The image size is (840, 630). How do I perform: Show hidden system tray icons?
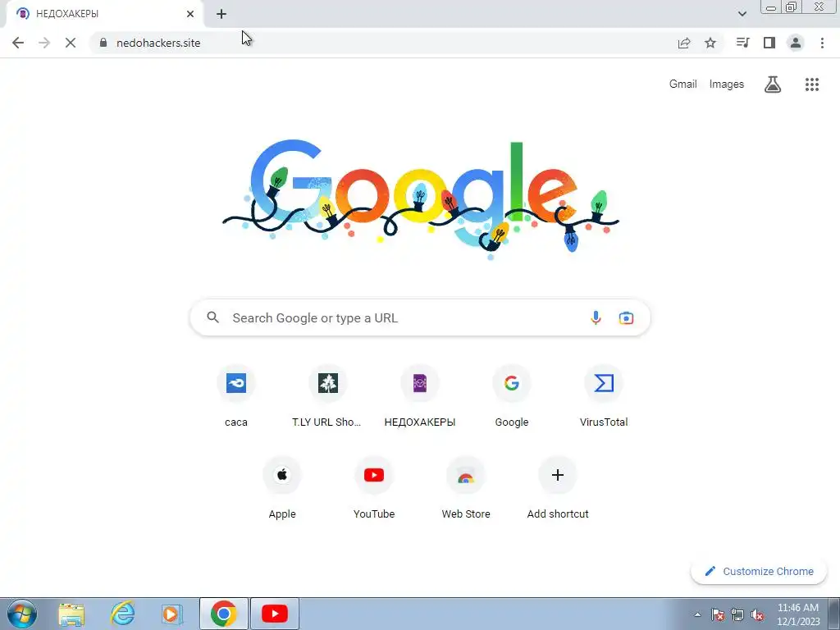697,614
